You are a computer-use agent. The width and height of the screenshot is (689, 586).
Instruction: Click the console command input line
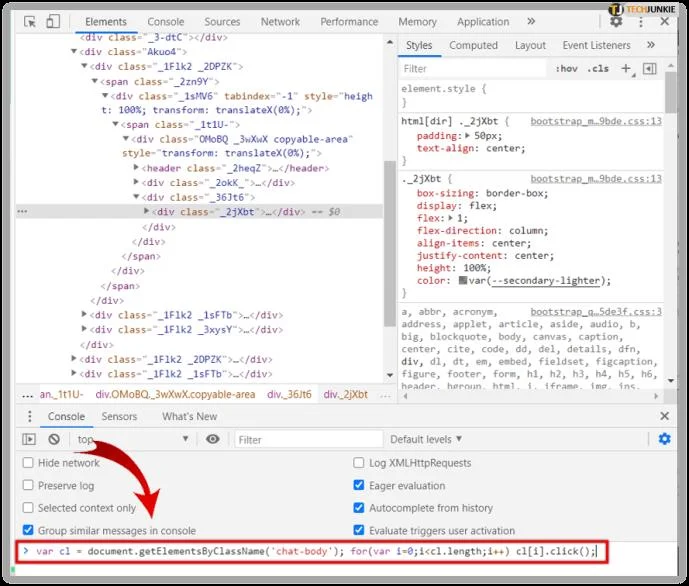tap(312, 551)
